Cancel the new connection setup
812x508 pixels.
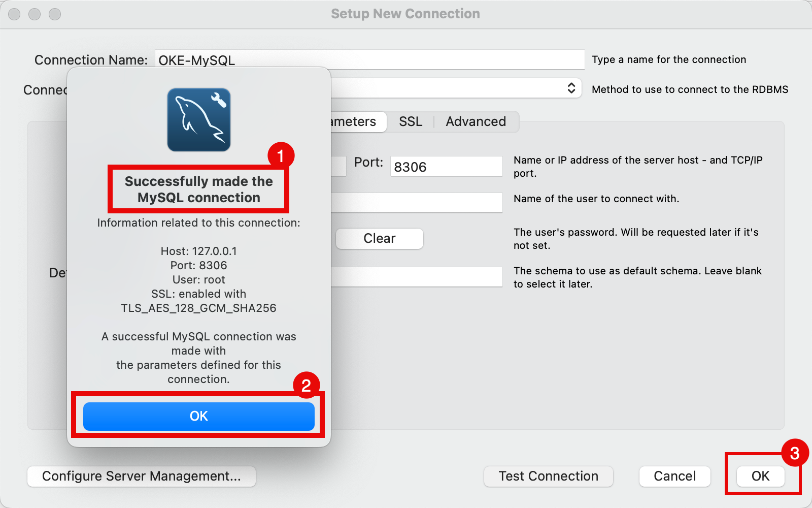(x=674, y=476)
